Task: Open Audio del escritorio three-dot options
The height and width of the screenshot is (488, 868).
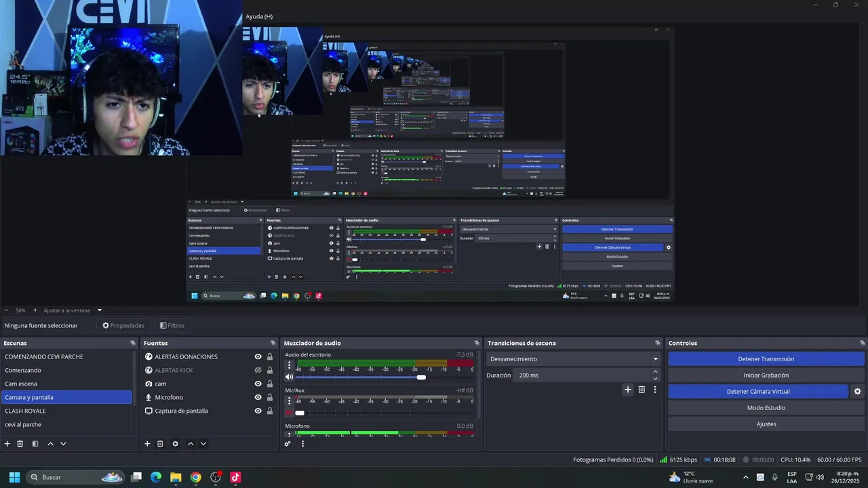Action: 290,365
